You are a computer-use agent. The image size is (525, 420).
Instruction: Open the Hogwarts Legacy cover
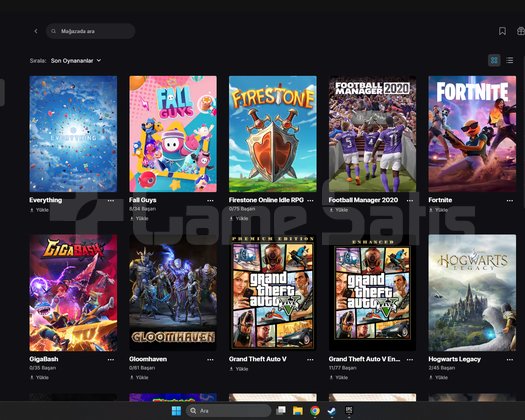click(x=472, y=293)
